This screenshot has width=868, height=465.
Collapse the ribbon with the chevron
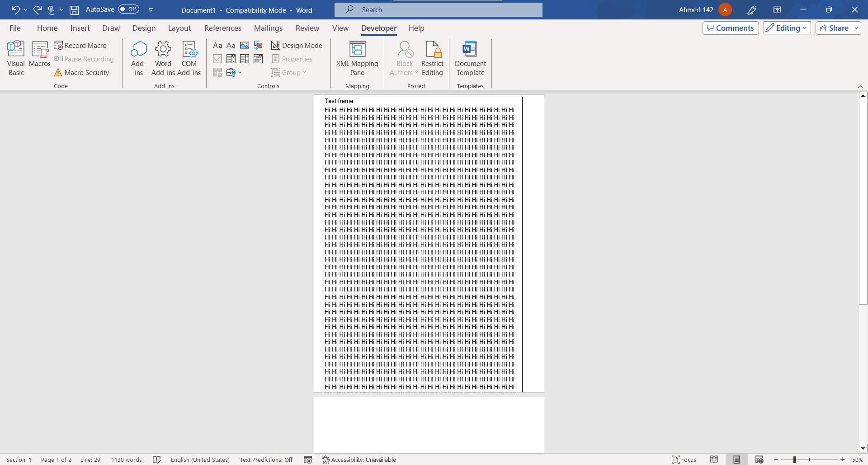coord(860,86)
